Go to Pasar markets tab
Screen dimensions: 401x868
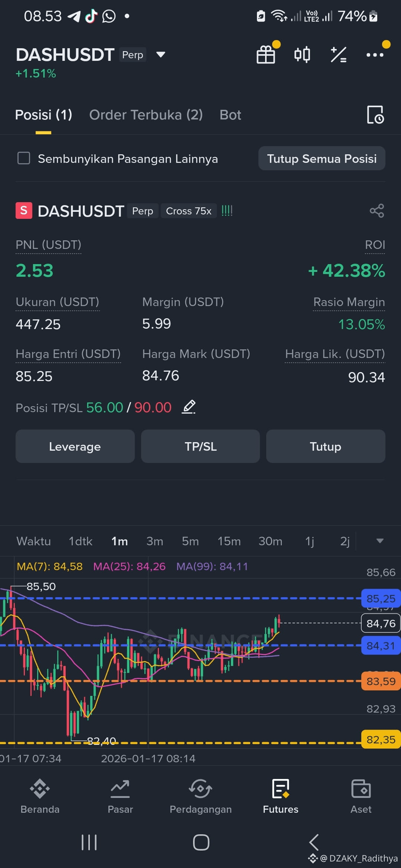pyautogui.click(x=120, y=796)
